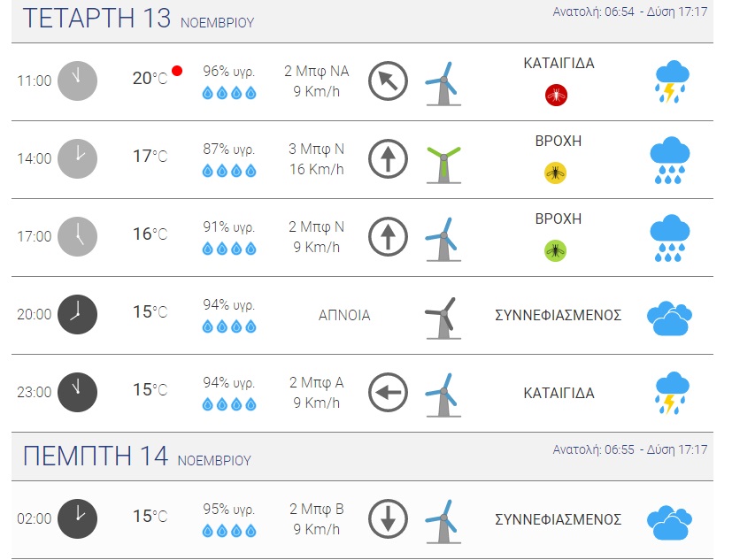Click the red dot beside 20°C
The width and height of the screenshot is (732, 560).
(x=177, y=71)
